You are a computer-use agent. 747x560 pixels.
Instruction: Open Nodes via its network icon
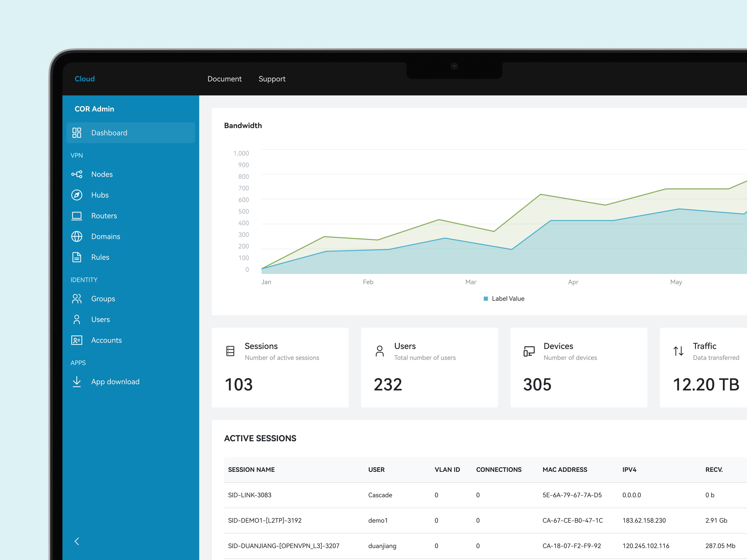coord(77,174)
